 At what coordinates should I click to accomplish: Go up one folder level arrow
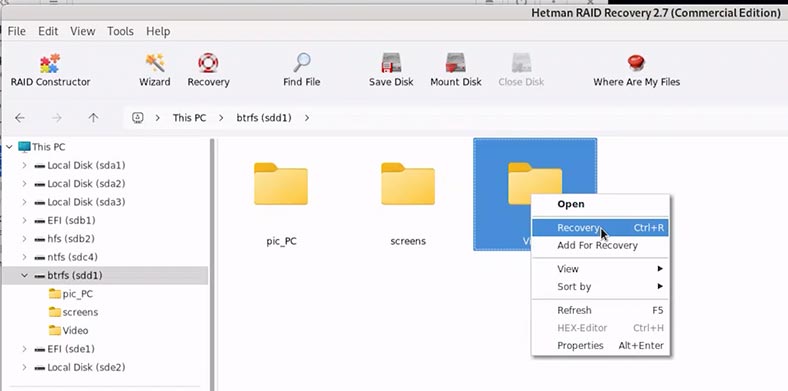click(x=93, y=118)
